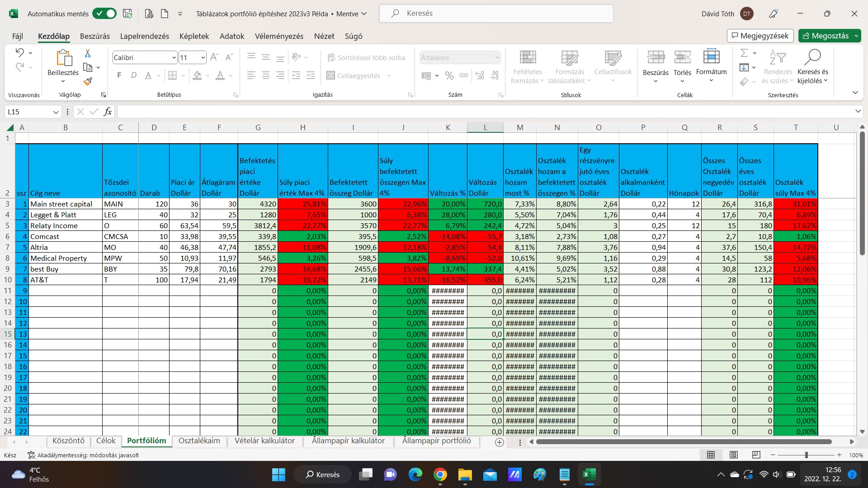The height and width of the screenshot is (488, 868).
Task: Open File Explorer from the taskbar
Action: coord(465,474)
